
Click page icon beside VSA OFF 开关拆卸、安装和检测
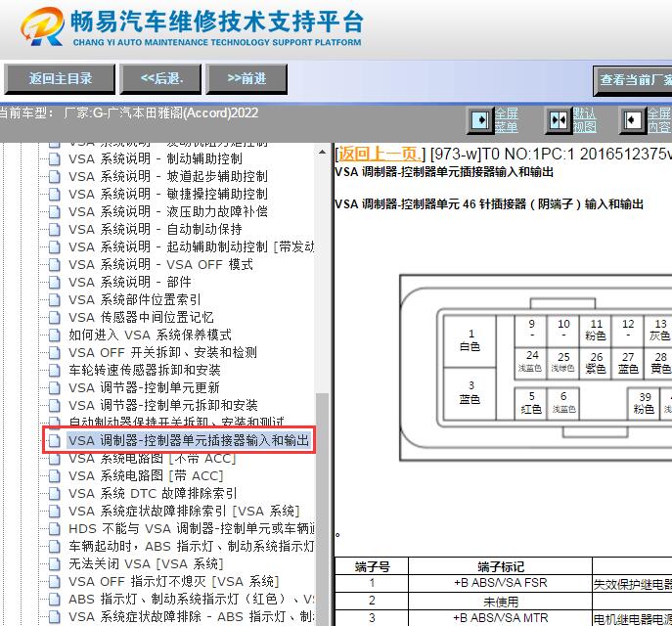55,353
